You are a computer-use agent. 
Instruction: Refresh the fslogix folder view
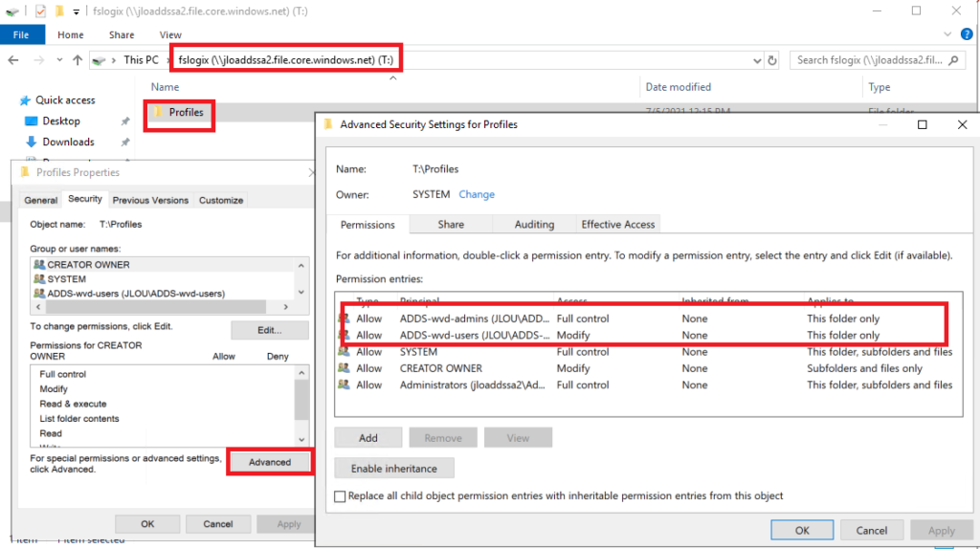[x=772, y=60]
